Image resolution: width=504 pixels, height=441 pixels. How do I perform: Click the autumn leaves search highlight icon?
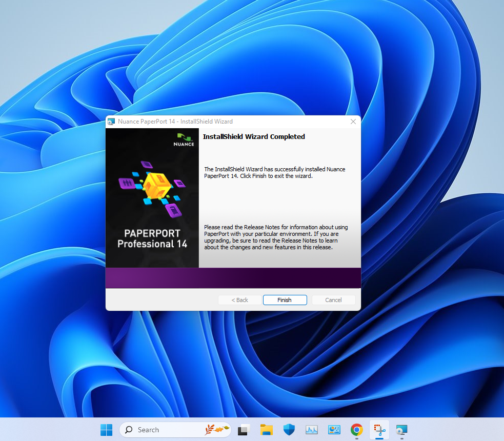216,430
